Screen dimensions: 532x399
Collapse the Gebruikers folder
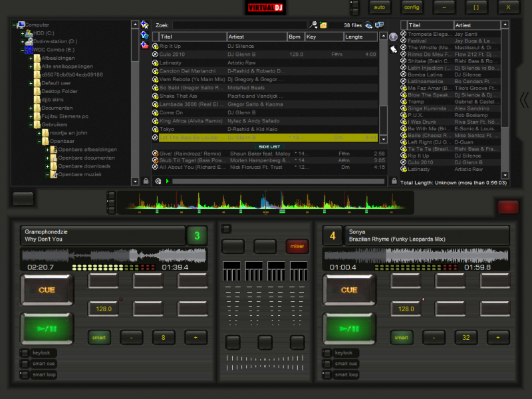31,124
